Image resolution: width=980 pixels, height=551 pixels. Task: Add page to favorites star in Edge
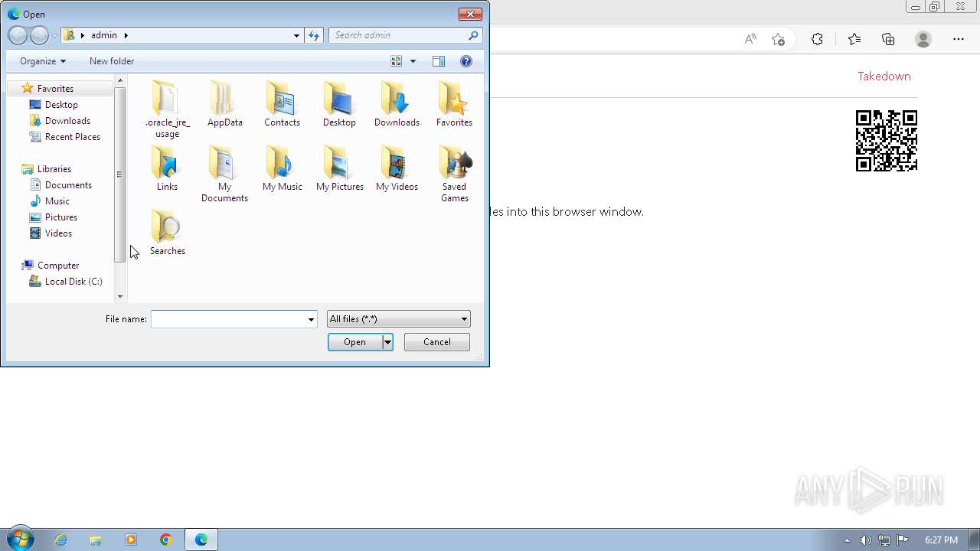(778, 39)
